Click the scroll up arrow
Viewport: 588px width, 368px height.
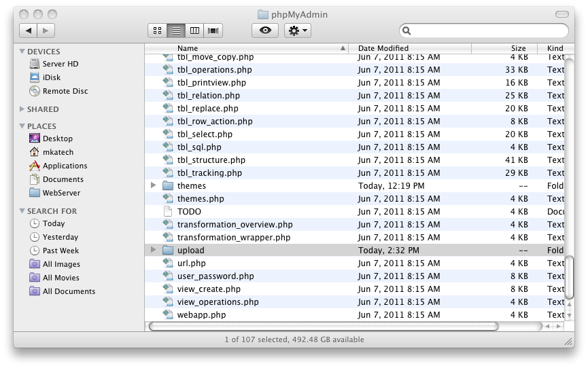pos(569,304)
